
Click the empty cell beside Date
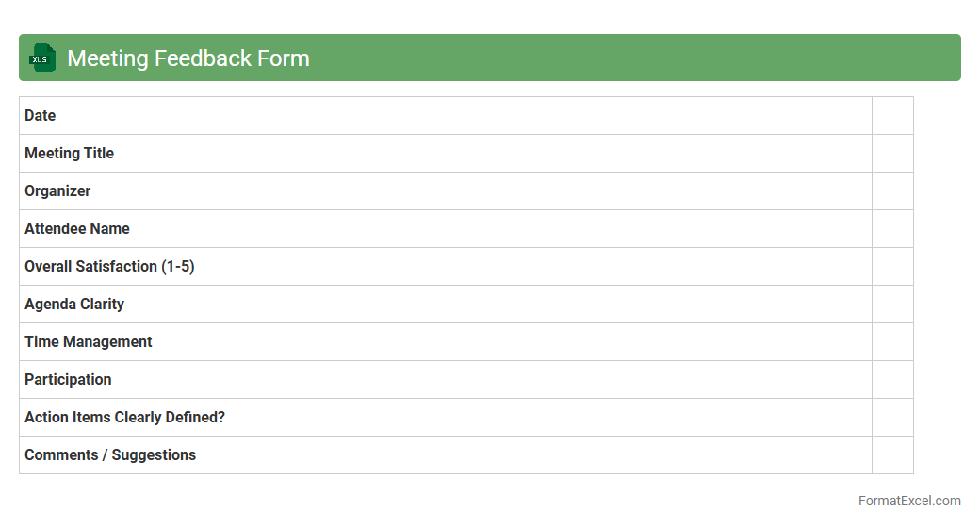coord(892,116)
